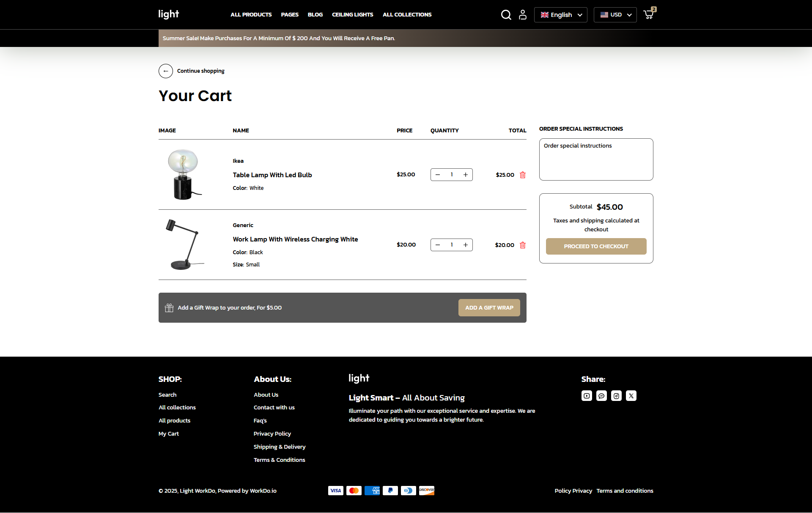Click inside the order special instructions field
Viewport: 812px width, 513px height.
(x=596, y=159)
